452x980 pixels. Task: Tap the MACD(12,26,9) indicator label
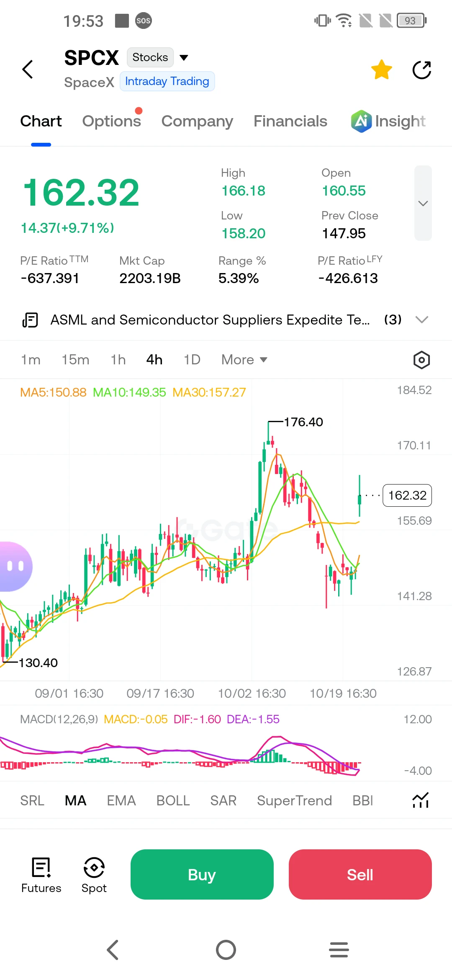coord(59,719)
